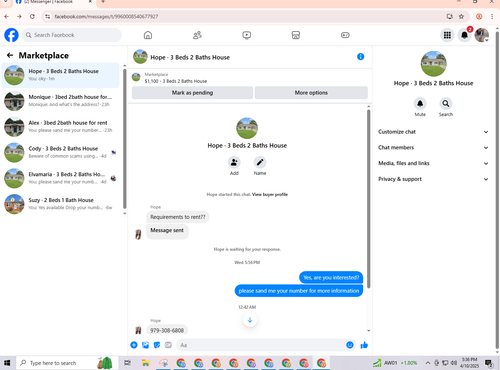This screenshot has height=370, width=500.
Task: Expand the Chat members section
Action: [x=433, y=147]
